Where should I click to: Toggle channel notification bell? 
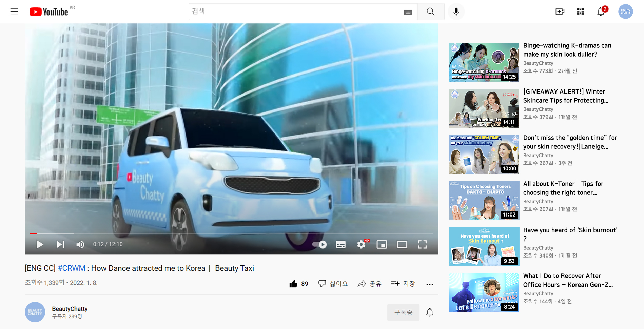430,312
